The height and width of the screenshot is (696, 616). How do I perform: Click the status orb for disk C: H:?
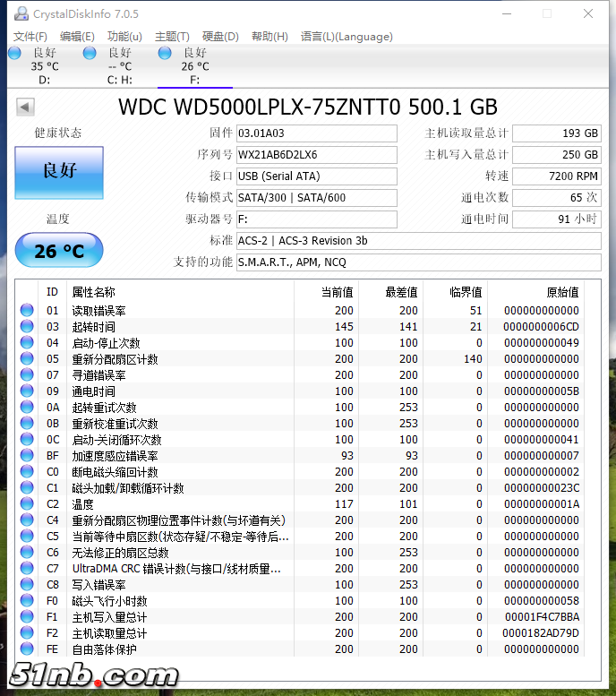click(90, 53)
